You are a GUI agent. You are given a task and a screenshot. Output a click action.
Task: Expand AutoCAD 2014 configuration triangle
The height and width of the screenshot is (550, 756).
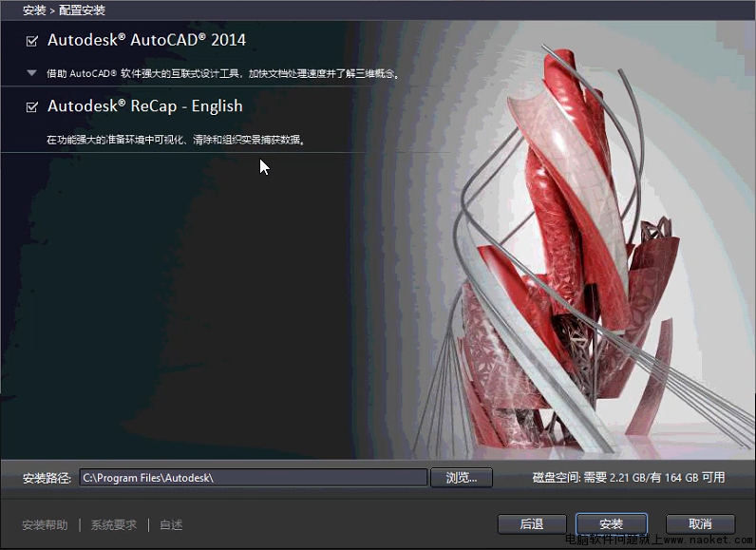click(32, 73)
